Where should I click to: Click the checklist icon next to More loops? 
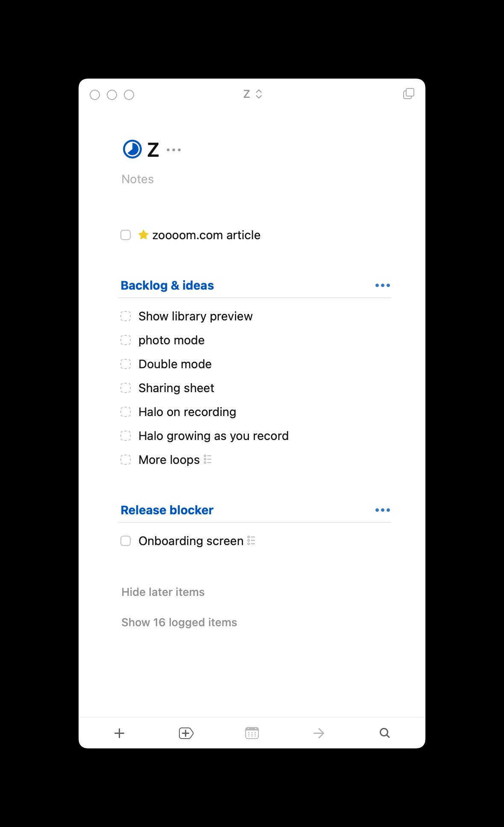(x=208, y=460)
